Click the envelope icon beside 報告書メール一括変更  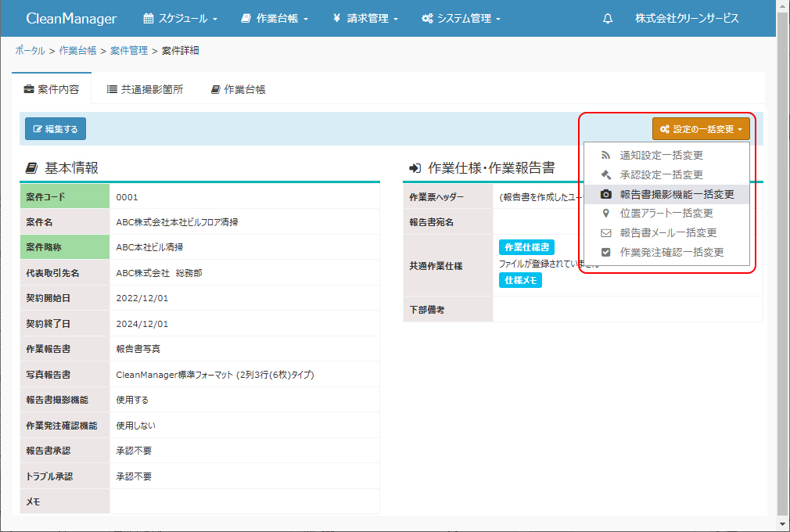pos(605,232)
